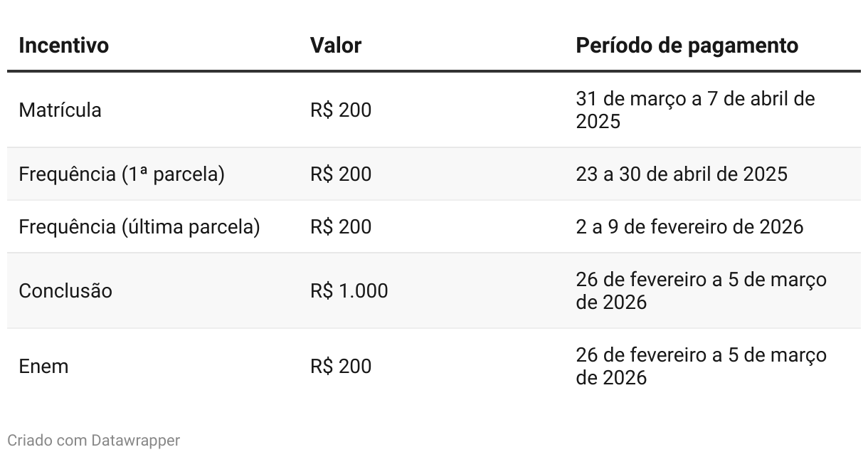Select the Frequência (última parcela) cell
The width and height of the screenshot is (868, 457).
[139, 227]
